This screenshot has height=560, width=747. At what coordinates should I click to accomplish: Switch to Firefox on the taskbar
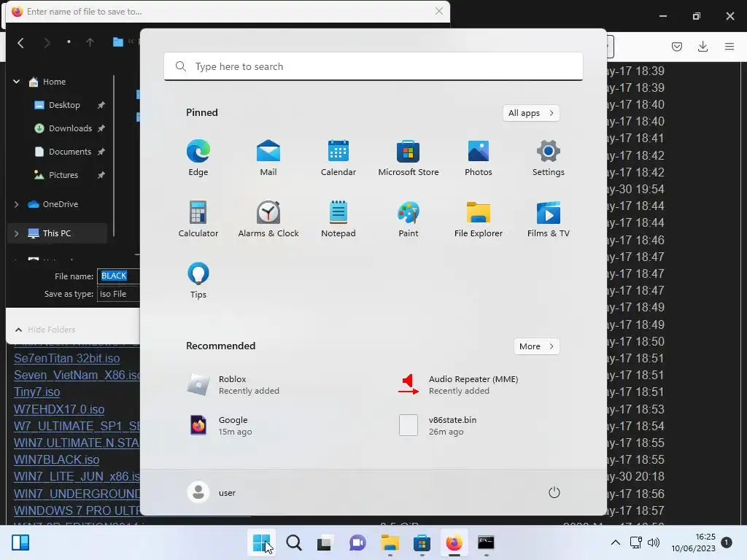[x=454, y=542]
